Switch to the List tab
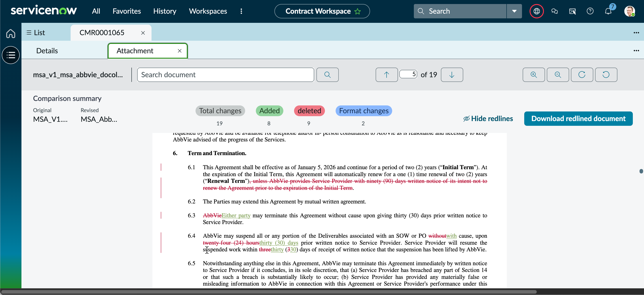The width and height of the screenshot is (644, 295). pos(36,32)
